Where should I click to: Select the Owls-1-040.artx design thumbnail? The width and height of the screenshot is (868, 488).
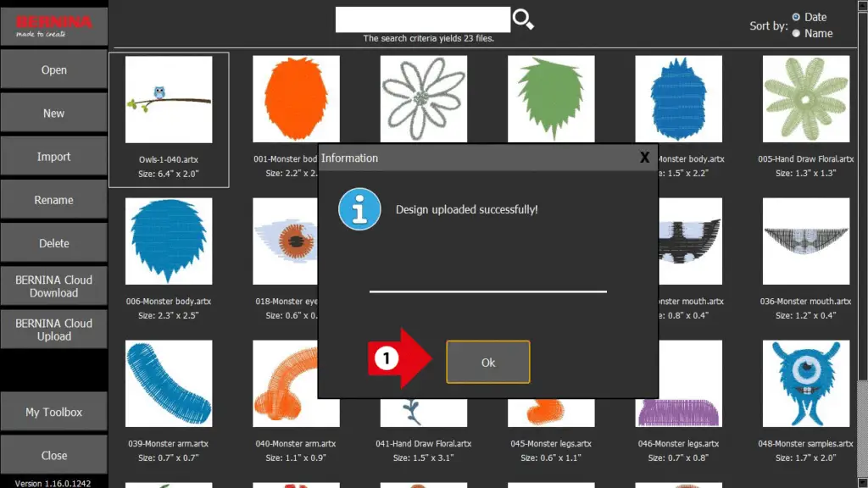pos(169,100)
